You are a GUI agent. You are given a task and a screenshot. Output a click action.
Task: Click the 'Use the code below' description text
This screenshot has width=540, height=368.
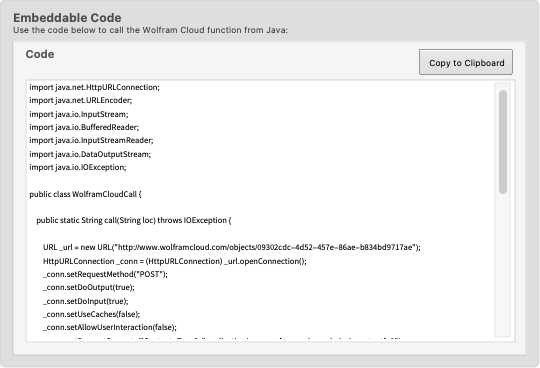click(150, 30)
